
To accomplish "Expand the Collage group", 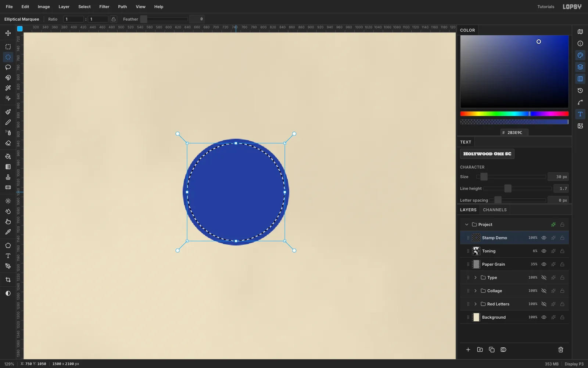I will click(x=476, y=291).
